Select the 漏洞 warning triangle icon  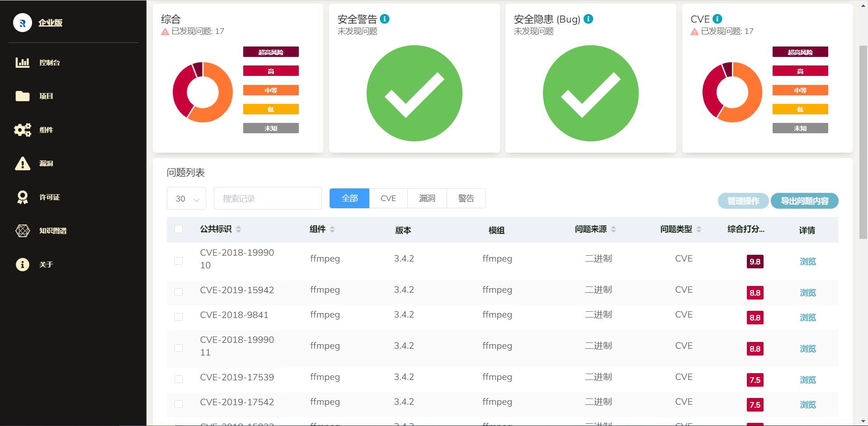click(22, 164)
